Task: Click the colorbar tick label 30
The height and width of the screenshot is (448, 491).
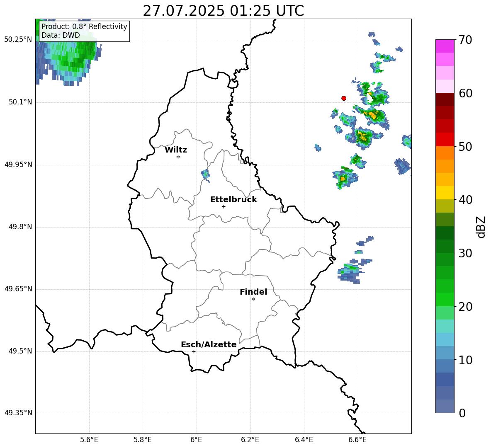Action: point(465,253)
